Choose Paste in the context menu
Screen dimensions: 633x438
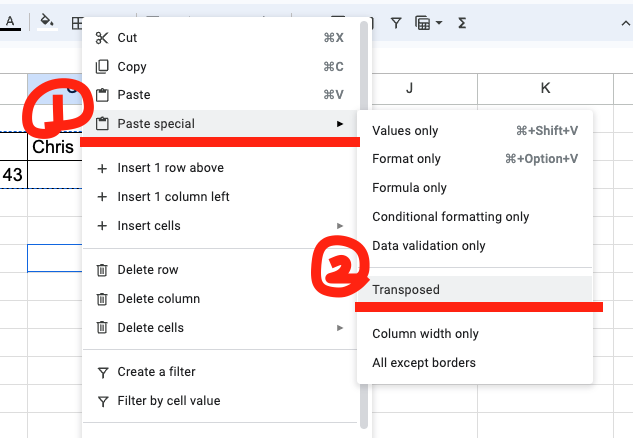(x=220, y=95)
